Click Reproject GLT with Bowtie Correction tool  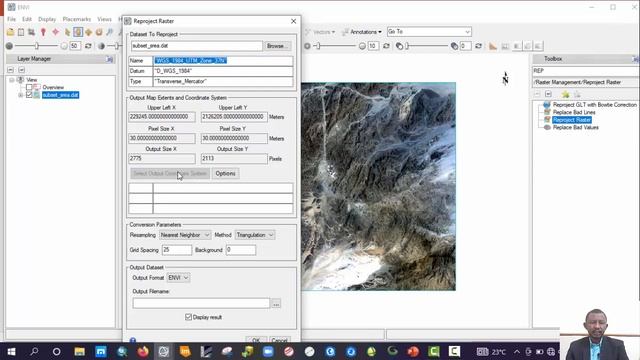coord(594,105)
